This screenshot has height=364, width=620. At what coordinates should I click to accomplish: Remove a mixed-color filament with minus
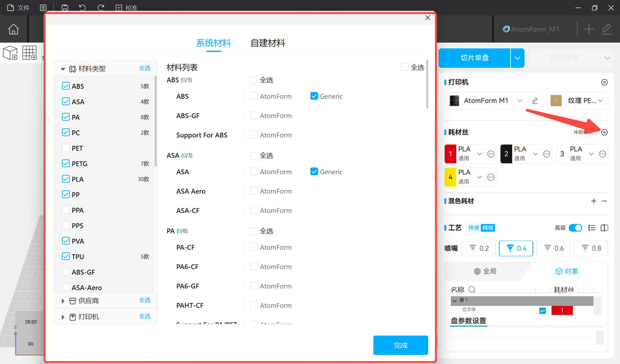point(604,201)
